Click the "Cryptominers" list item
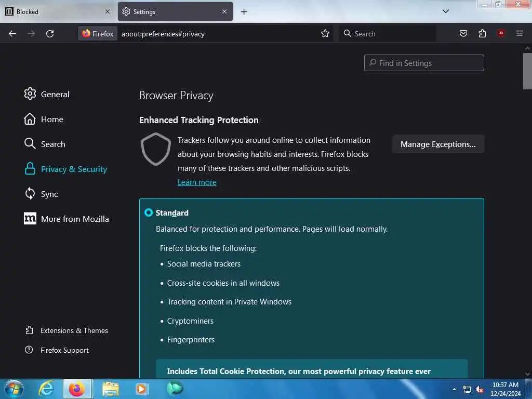Image resolution: width=532 pixels, height=399 pixels. click(x=190, y=321)
